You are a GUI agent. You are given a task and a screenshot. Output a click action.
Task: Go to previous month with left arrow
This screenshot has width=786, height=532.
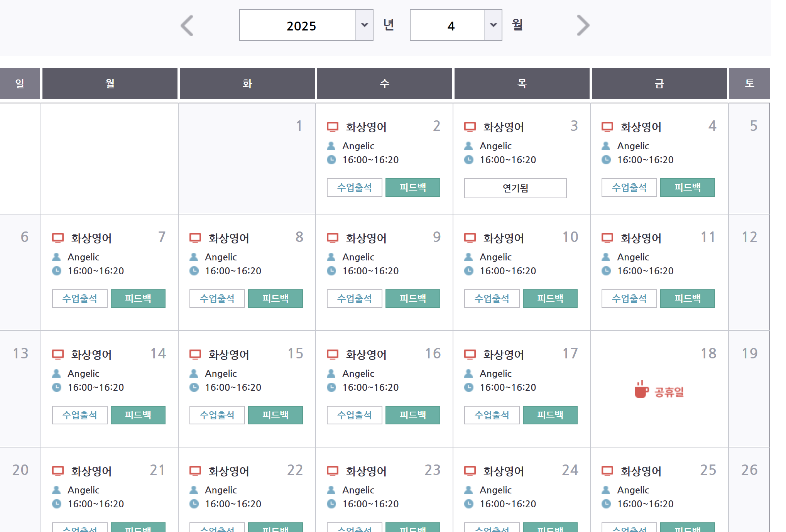(187, 26)
